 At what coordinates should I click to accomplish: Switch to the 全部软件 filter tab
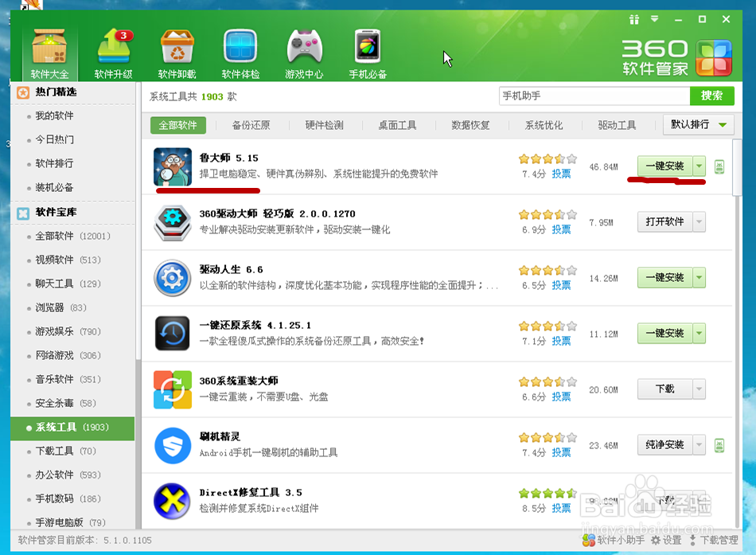178,126
